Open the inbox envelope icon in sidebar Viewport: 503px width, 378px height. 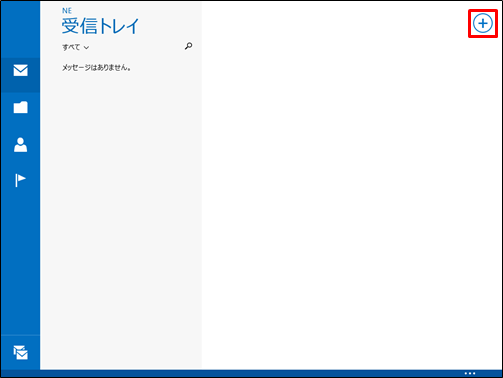point(20,70)
